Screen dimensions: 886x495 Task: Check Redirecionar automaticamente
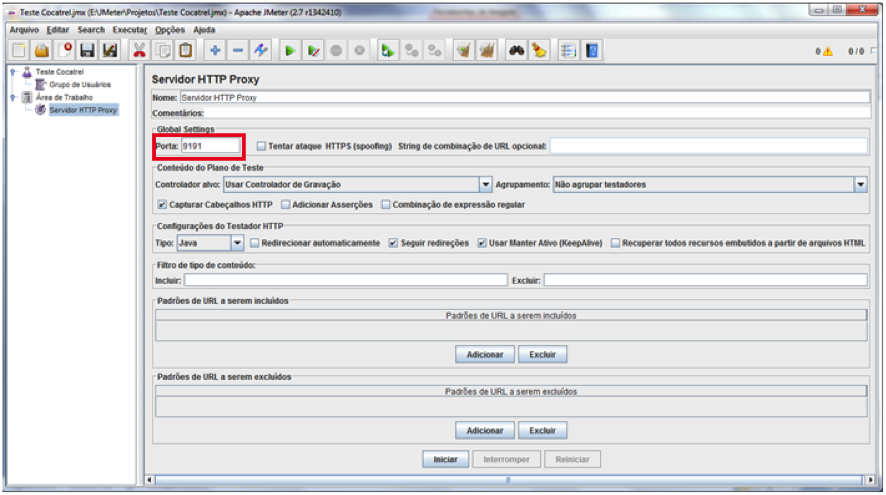coord(254,243)
